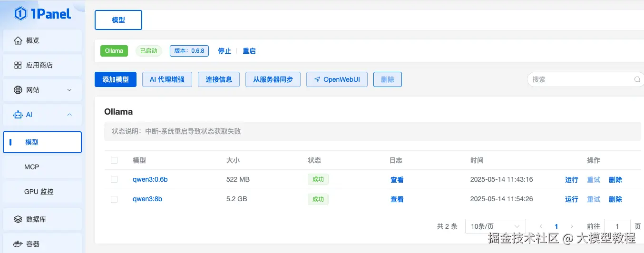Click the 从服务器同步 button

click(273, 79)
